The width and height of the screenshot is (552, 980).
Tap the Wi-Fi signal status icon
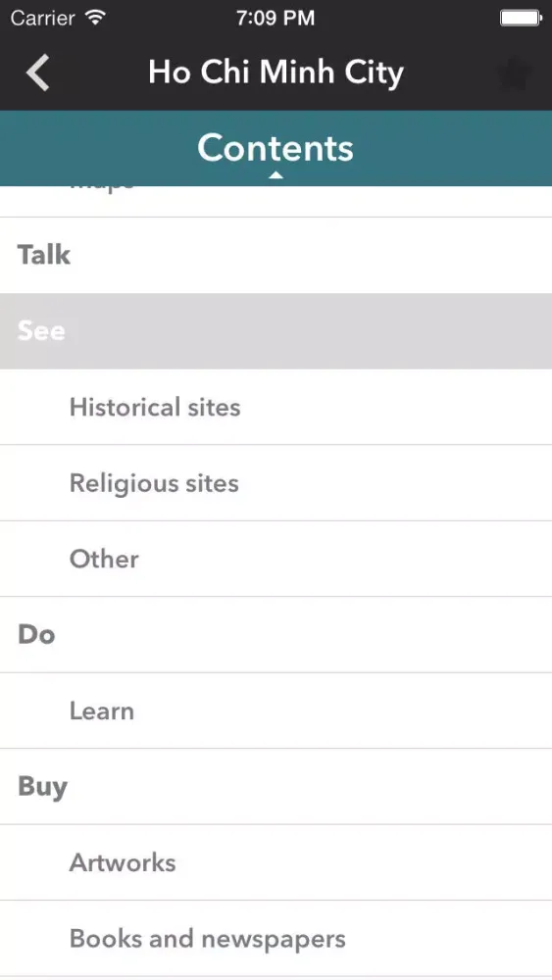95,18
